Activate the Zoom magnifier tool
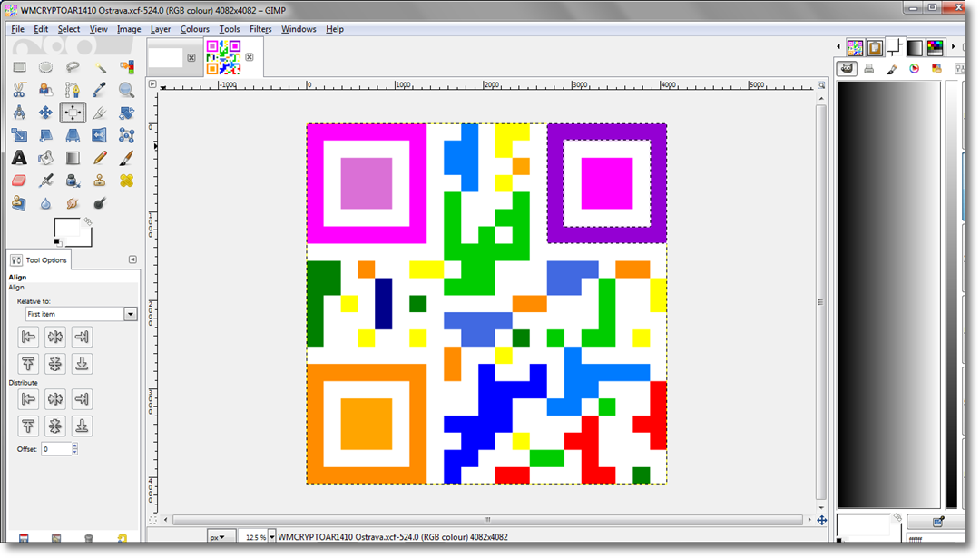This screenshot has height=558, width=980. [x=126, y=90]
